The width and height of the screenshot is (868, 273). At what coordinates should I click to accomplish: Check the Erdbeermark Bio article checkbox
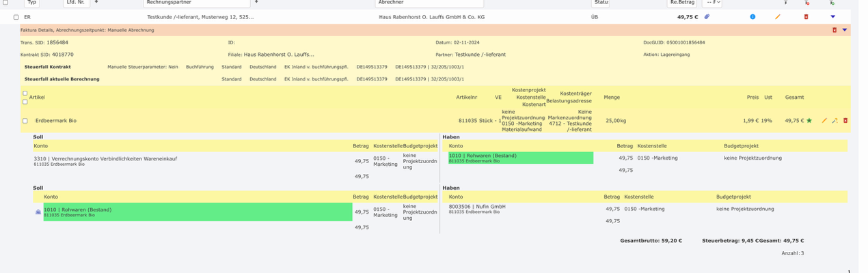point(25,121)
